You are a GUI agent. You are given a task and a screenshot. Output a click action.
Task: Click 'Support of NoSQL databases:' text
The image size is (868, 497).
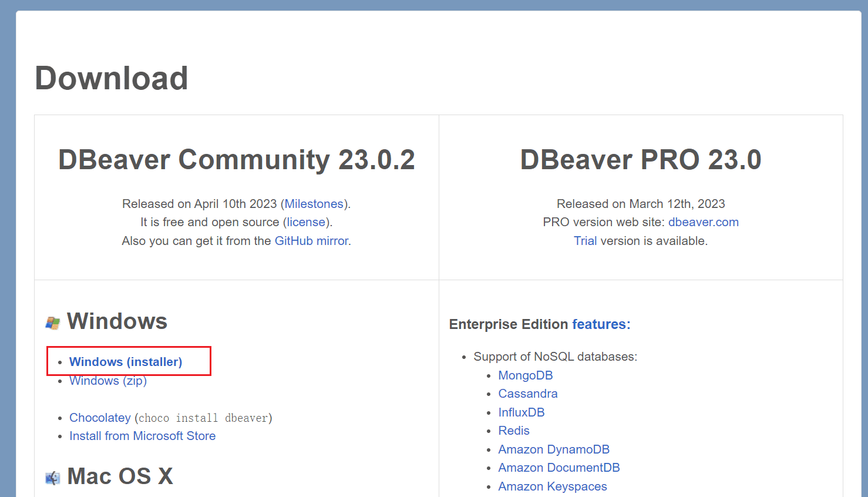556,357
